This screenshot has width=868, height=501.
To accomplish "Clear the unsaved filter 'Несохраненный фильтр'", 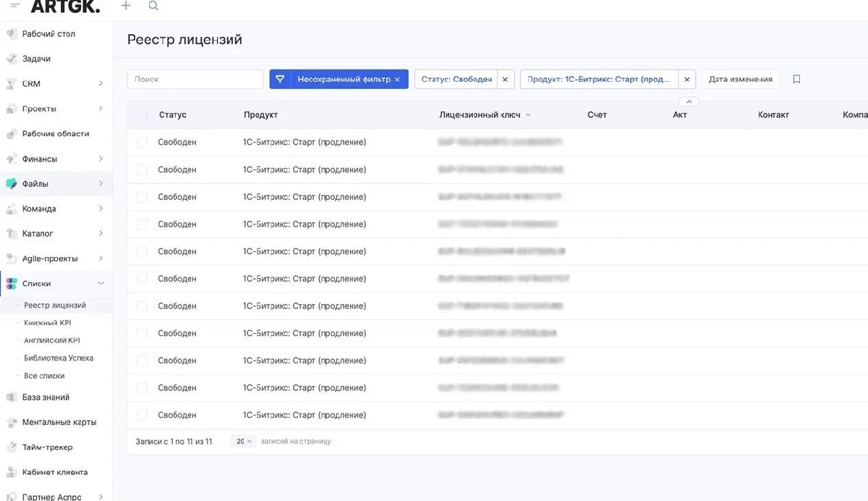I will pyautogui.click(x=397, y=80).
